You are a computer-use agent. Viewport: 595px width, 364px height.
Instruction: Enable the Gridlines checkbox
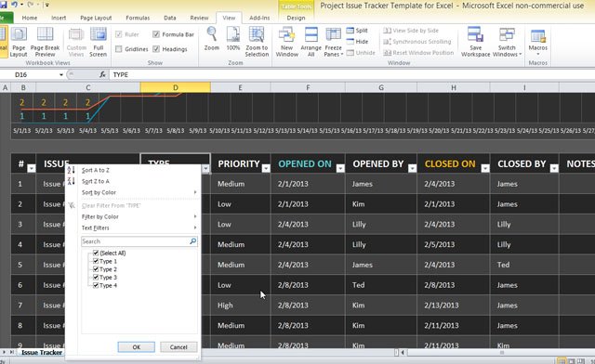click(x=119, y=49)
